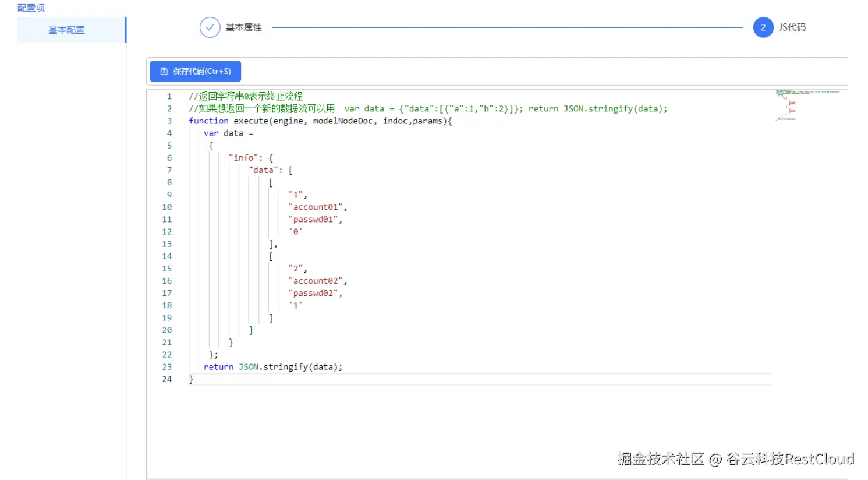The width and height of the screenshot is (868, 480).
Task: Click the code minimap thumbnail
Action: 808,105
